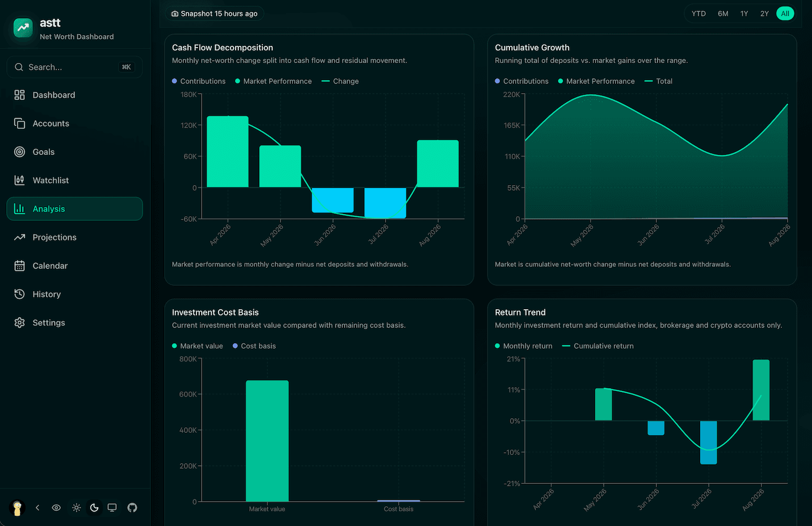Open the Watchlist candlestick icon
This screenshot has height=526, width=812.
click(19, 180)
